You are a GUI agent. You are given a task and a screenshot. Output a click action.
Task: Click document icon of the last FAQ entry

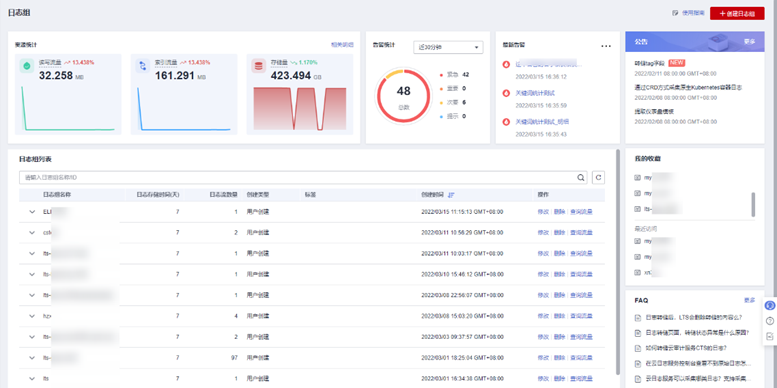[639, 379]
